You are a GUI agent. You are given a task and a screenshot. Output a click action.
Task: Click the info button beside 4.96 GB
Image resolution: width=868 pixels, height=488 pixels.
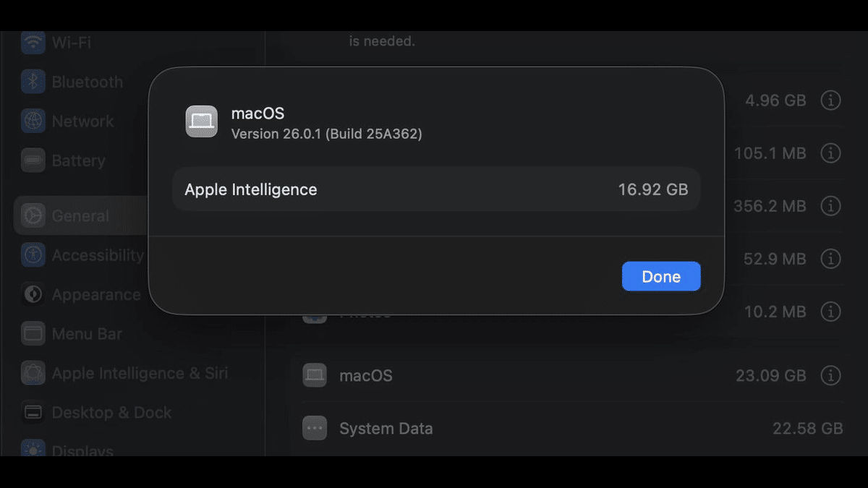click(x=830, y=100)
